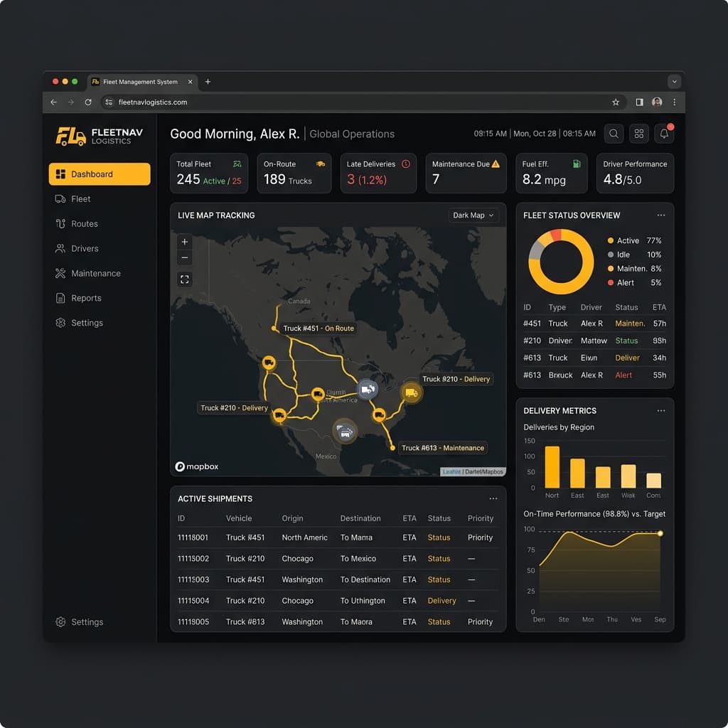Image resolution: width=728 pixels, height=728 pixels.
Task: Click the On-Route truck icon
Action: 321,164
